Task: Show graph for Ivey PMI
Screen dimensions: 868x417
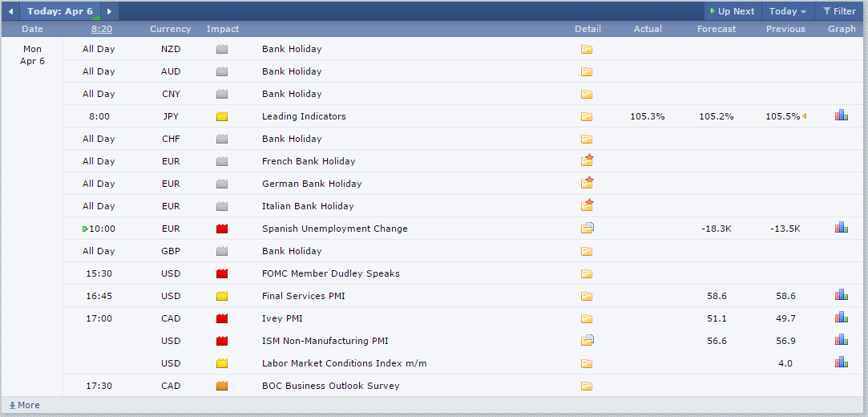Action: pyautogui.click(x=842, y=317)
